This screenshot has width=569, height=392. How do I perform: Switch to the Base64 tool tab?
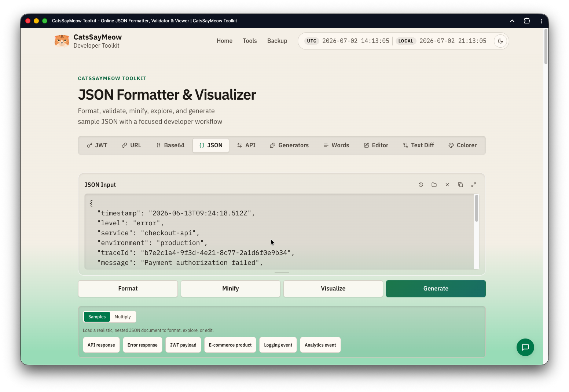170,145
